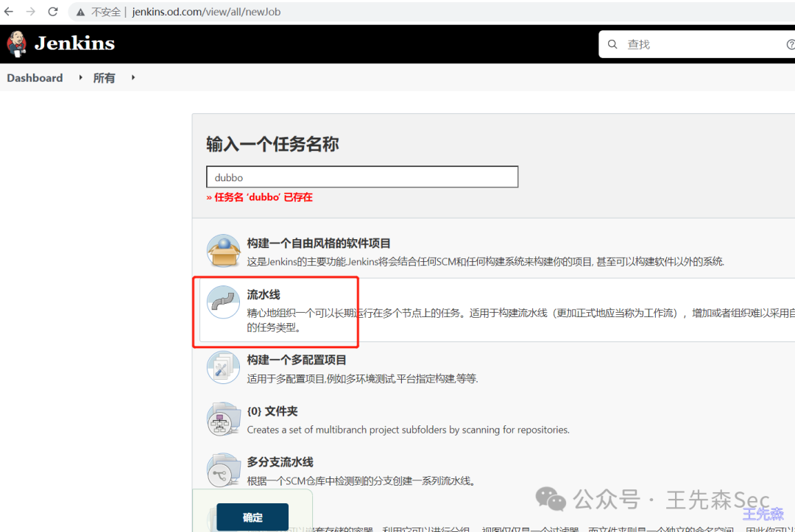Select the {0} 文件夹 organization icon
795x532 pixels.
coord(223,419)
